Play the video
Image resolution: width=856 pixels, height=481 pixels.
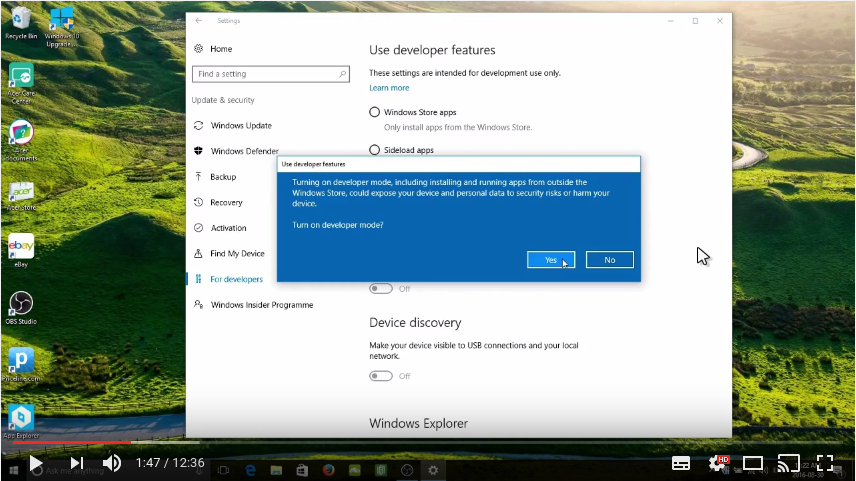(36, 464)
